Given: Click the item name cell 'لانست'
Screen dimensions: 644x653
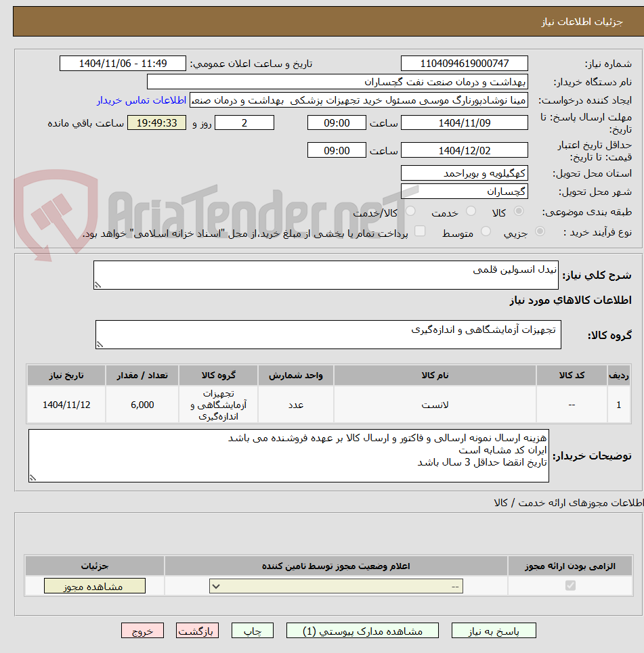Looking at the screenshot, I should (435, 405).
